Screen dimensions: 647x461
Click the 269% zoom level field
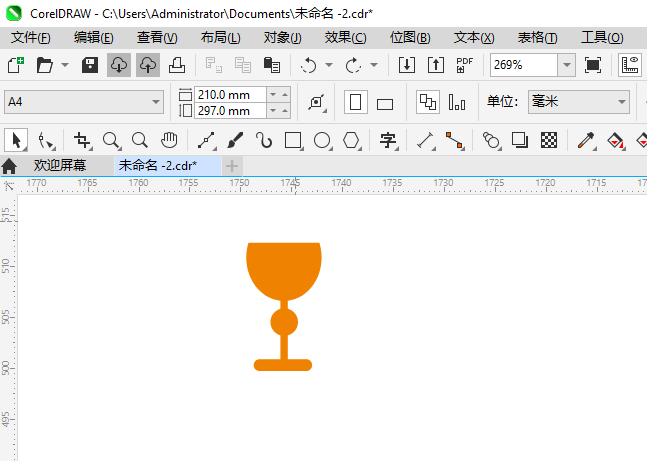524,65
